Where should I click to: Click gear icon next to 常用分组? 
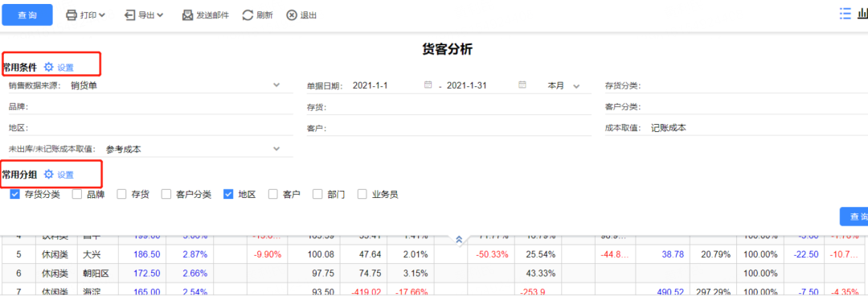pos(49,175)
